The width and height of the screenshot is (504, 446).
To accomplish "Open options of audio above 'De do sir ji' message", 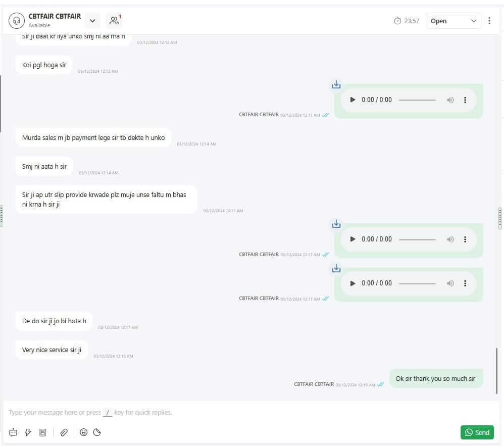I will tap(465, 283).
